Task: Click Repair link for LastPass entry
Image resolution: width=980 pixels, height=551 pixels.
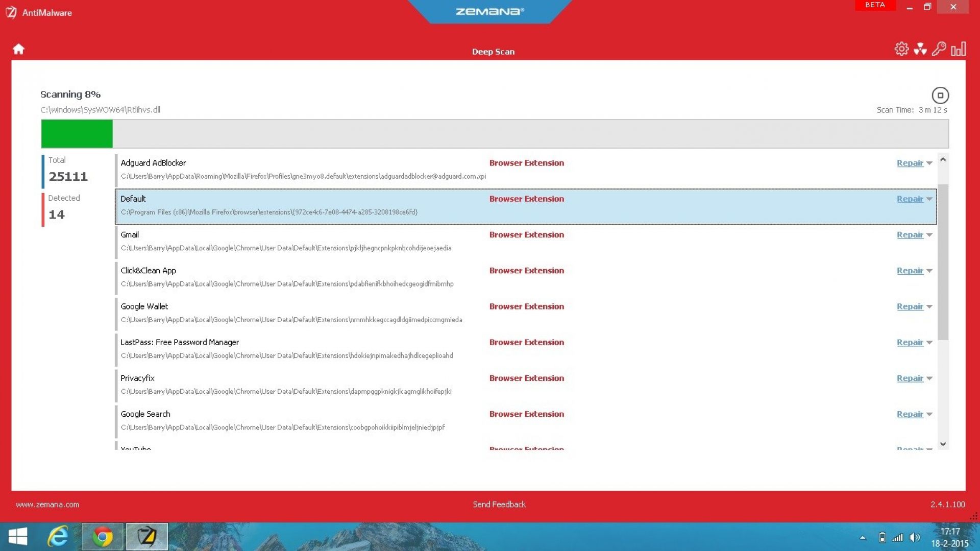Action: click(x=910, y=343)
